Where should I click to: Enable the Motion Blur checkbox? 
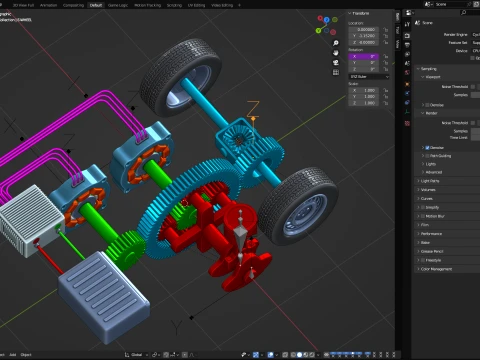(423, 216)
